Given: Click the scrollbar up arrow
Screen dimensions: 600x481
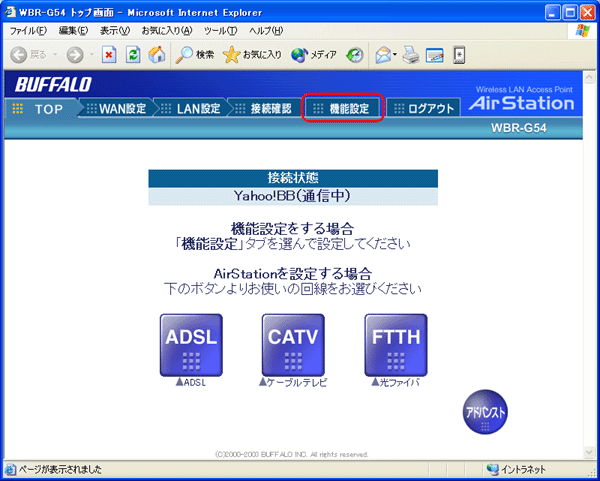Looking at the screenshot, I should pyautogui.click(x=589, y=78).
